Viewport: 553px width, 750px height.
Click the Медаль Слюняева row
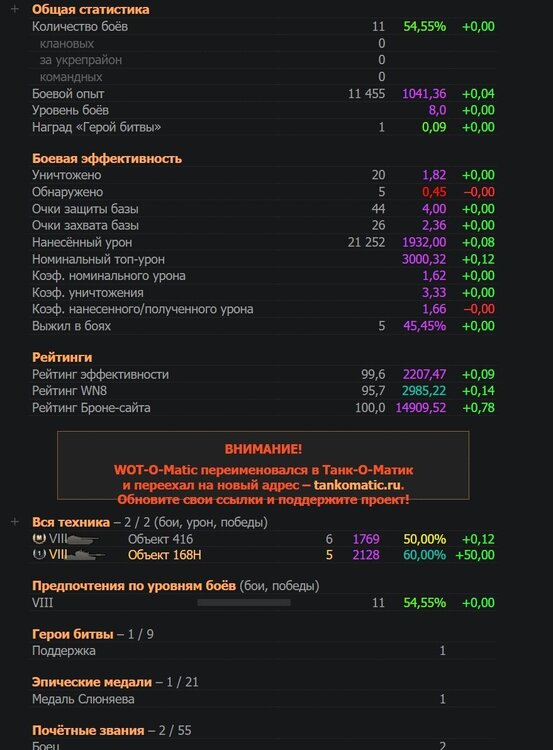click(x=263, y=699)
